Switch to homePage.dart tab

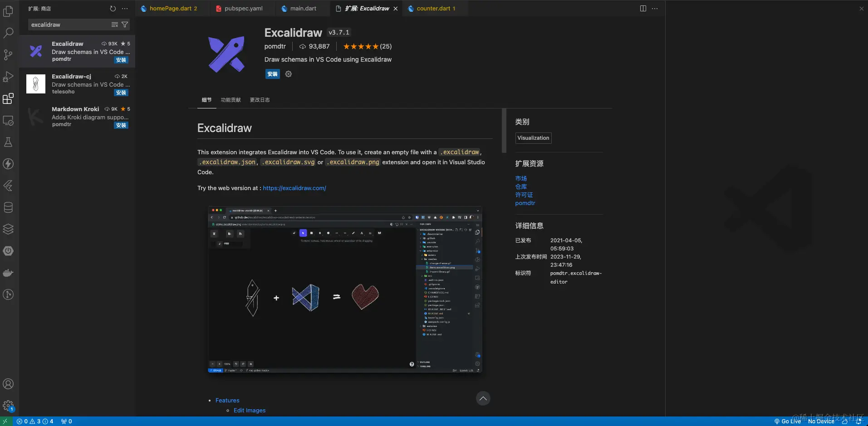coord(173,8)
